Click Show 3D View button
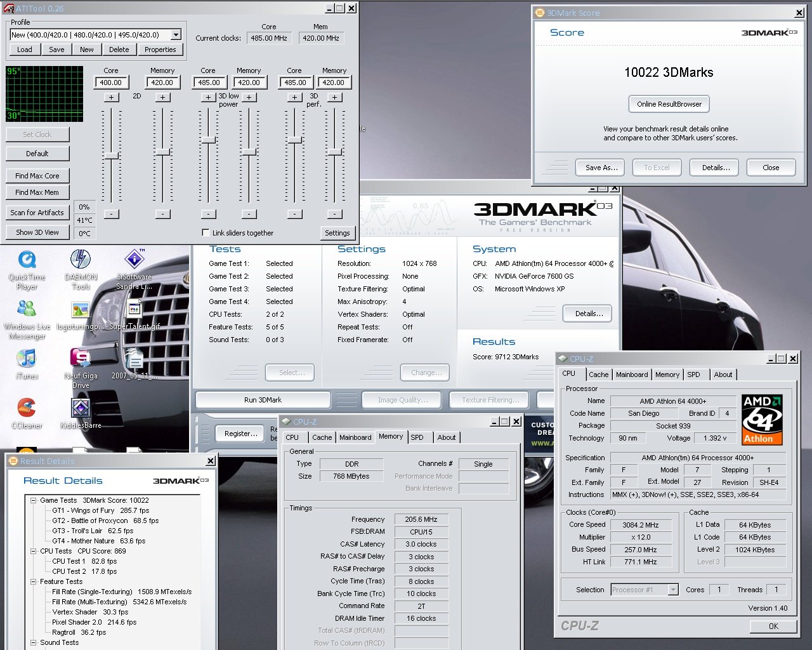 click(37, 232)
